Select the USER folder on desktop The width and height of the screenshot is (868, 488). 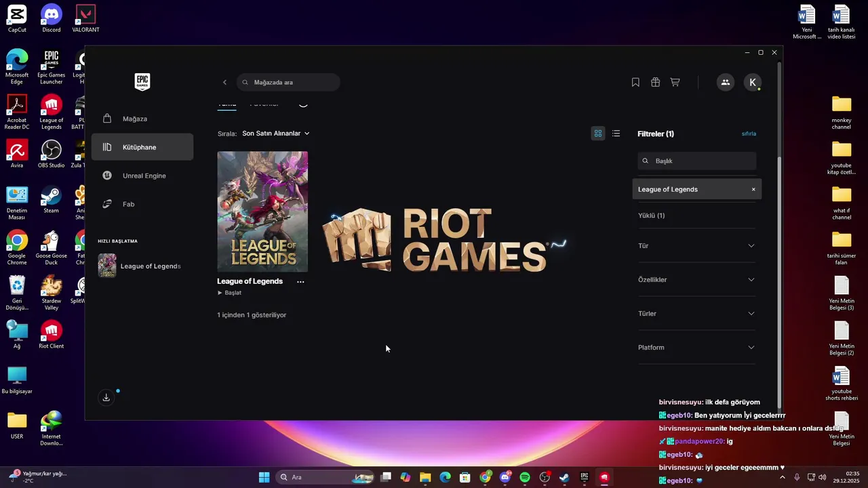pos(17,426)
